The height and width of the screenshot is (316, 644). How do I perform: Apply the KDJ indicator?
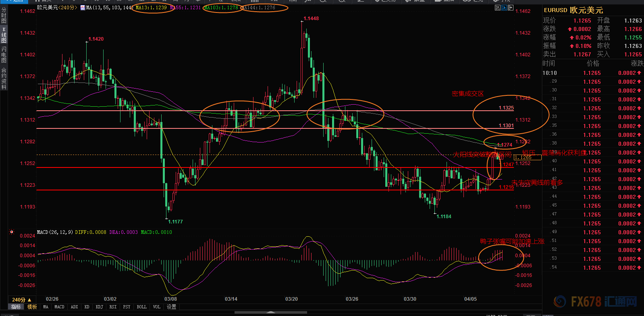pos(100,307)
